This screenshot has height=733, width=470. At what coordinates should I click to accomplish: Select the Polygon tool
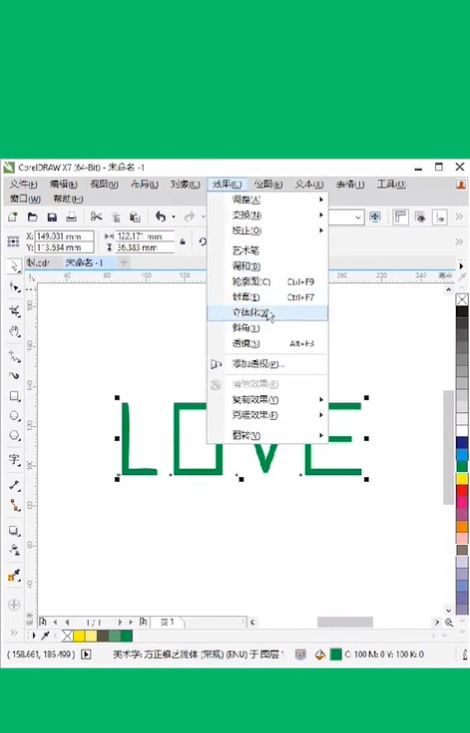click(14, 436)
